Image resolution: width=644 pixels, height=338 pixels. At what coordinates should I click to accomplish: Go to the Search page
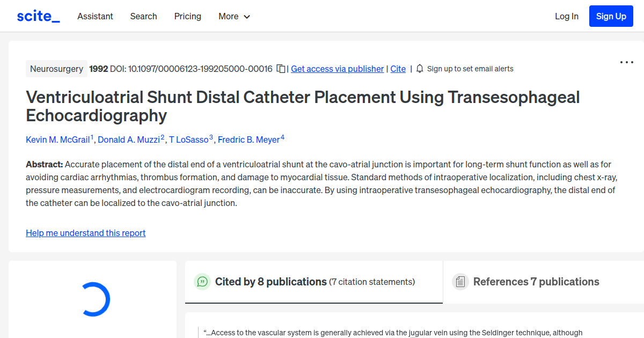143,16
